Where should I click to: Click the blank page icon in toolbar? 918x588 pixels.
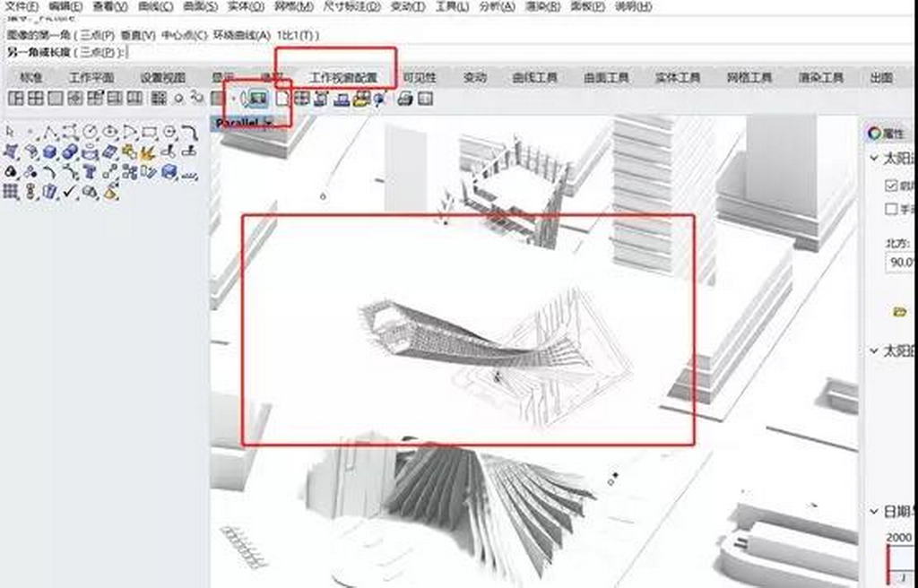click(283, 99)
